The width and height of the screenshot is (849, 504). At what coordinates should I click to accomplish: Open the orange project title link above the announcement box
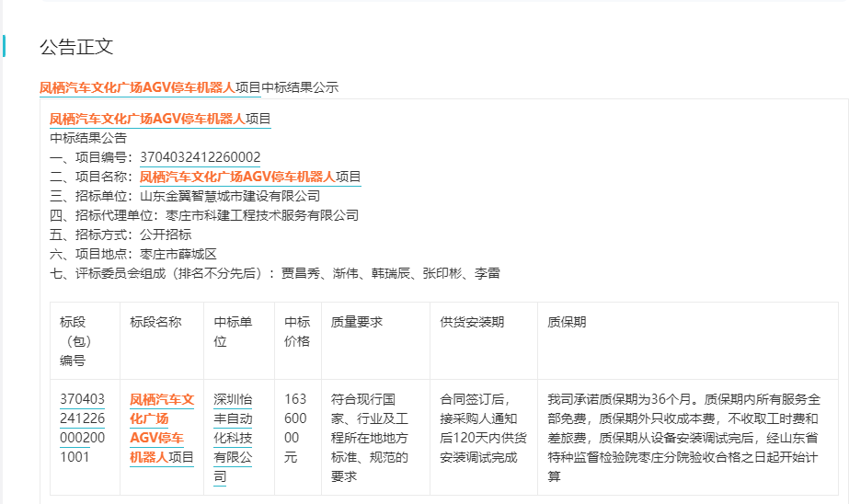[x=150, y=87]
